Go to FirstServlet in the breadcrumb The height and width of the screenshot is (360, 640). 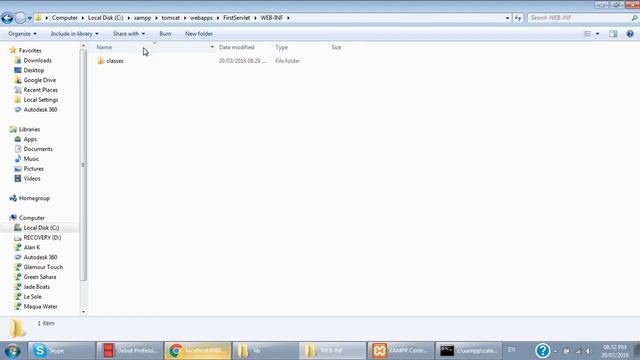tap(237, 18)
